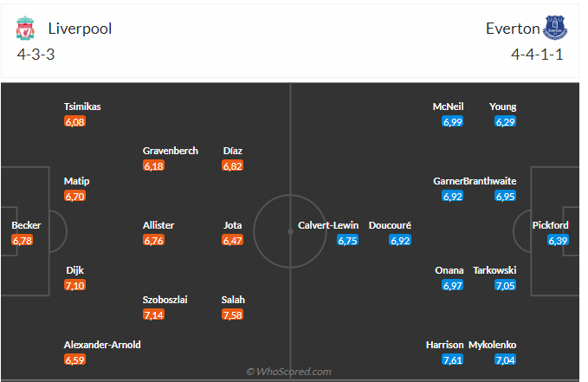Select Salah's 7,58 rating badge
588x382 pixels.
[x=232, y=314]
